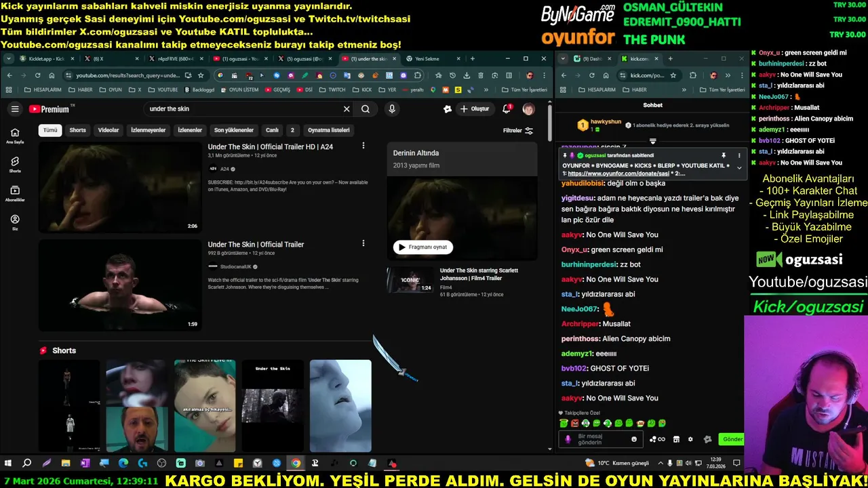The height and width of the screenshot is (488, 868).
Task: Show more bookmarks chevron in YouTube browser
Action: [486, 89]
